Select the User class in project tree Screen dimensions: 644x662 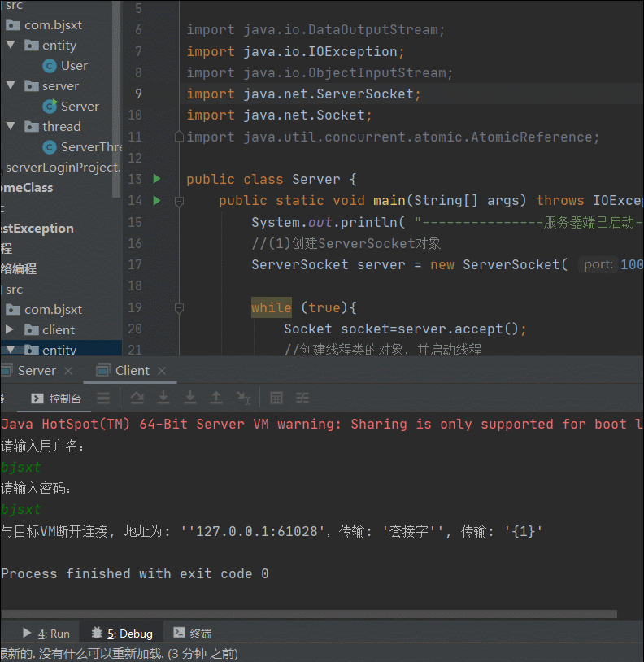(74, 65)
